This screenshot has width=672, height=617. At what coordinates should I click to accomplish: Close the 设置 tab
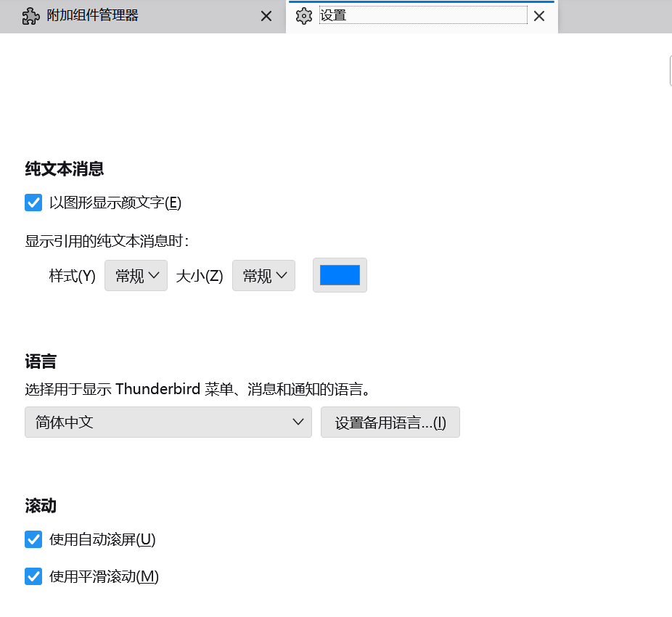pyautogui.click(x=539, y=16)
